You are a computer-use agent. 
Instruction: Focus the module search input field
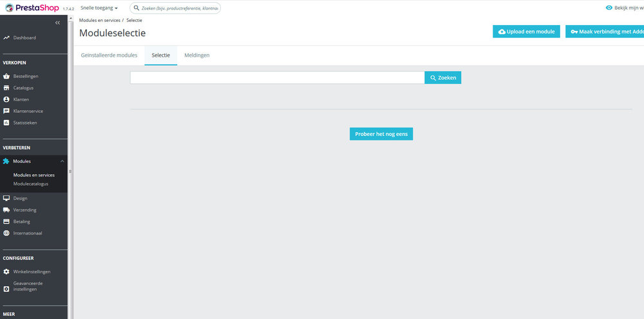click(x=277, y=78)
